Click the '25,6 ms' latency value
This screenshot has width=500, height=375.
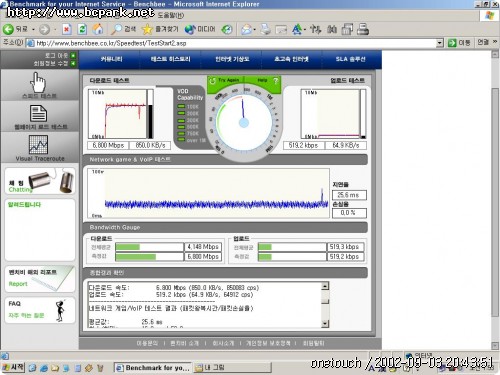pos(349,195)
